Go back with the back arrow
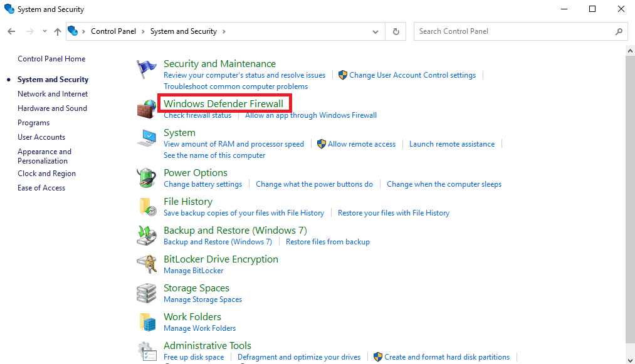The height and width of the screenshot is (364, 635). 11,31
